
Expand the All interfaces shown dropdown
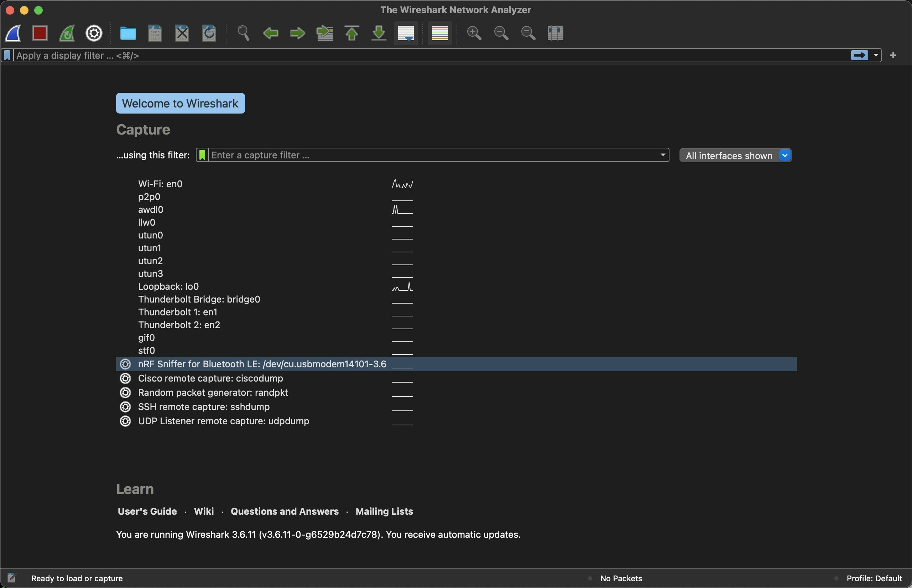pyautogui.click(x=785, y=156)
